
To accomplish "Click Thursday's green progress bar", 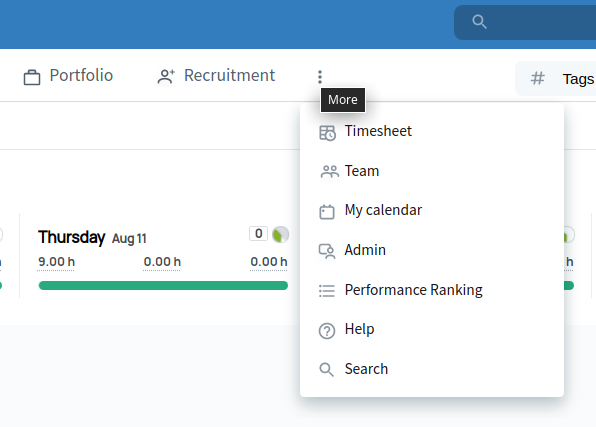I will pyautogui.click(x=163, y=286).
